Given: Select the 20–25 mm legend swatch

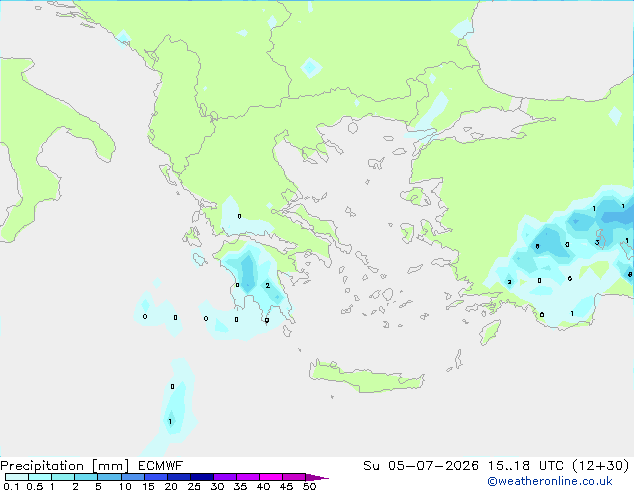Looking at the screenshot, I should (x=178, y=477).
